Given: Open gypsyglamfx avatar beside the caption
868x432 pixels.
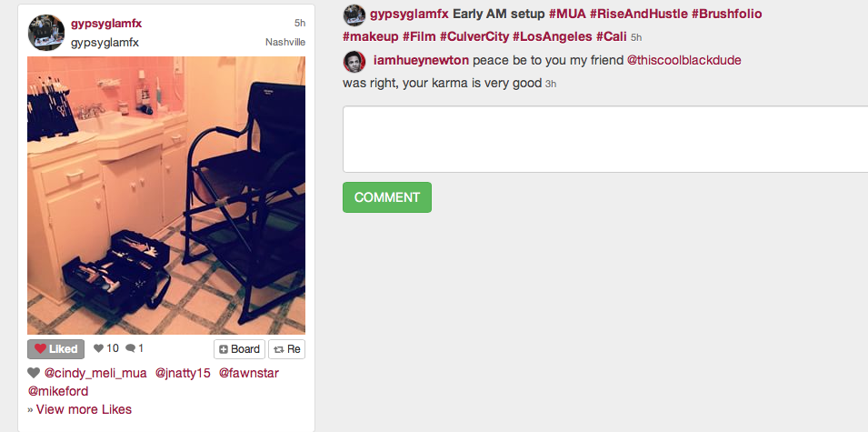Looking at the screenshot, I should [354, 15].
